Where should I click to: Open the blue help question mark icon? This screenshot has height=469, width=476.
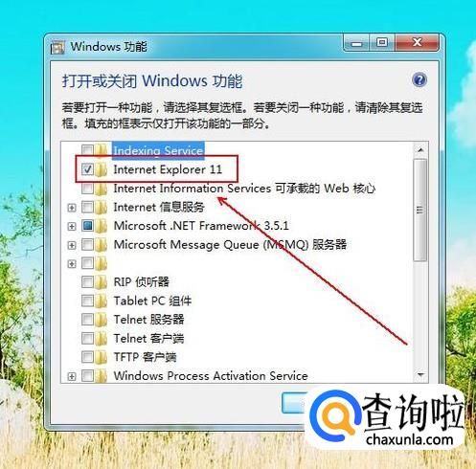[419, 80]
